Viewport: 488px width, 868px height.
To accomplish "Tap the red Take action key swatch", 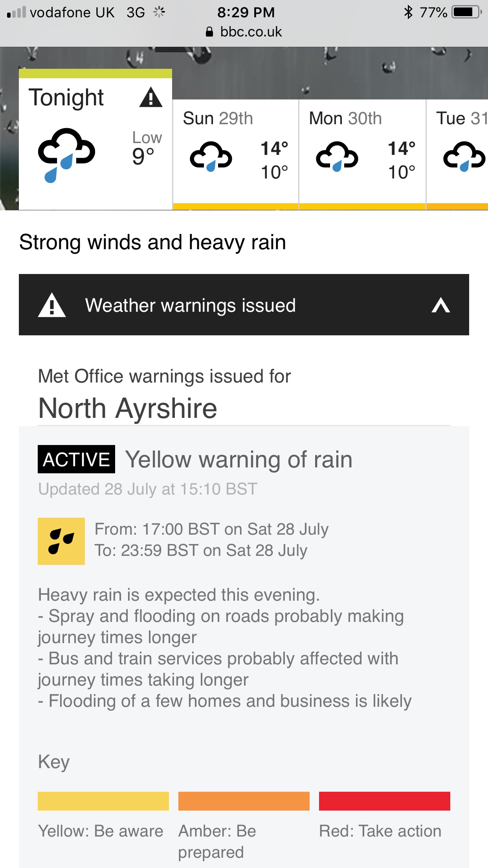I will [384, 801].
